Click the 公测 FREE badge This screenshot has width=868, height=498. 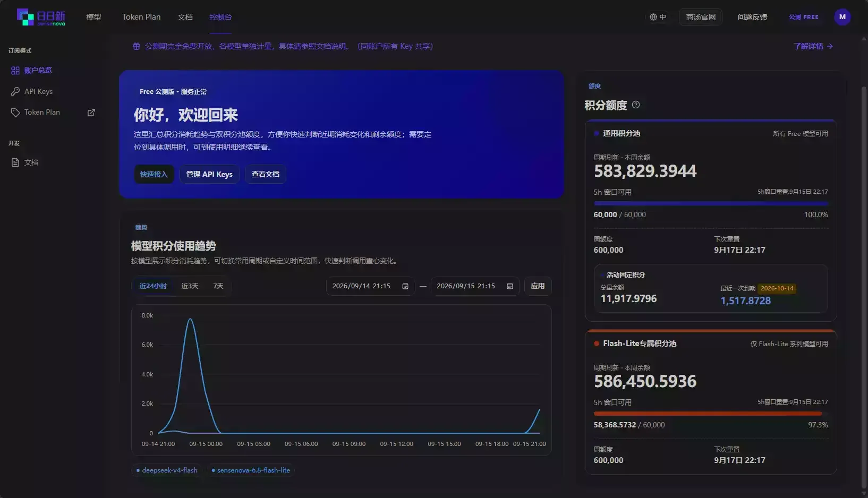point(804,17)
